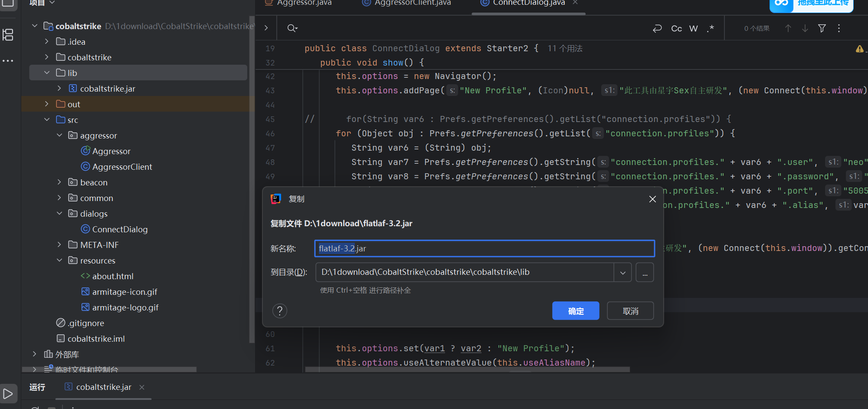Open search bar more options menu
This screenshot has width=868, height=409.
[839, 28]
